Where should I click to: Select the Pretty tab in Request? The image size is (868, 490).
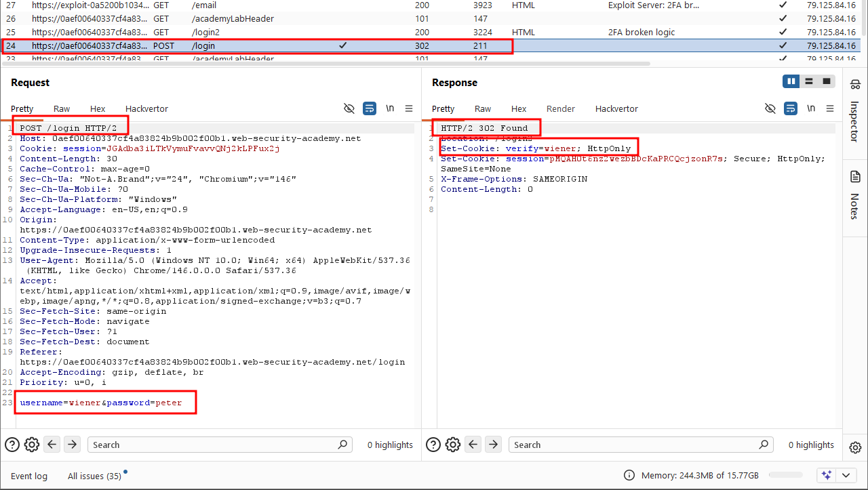22,108
